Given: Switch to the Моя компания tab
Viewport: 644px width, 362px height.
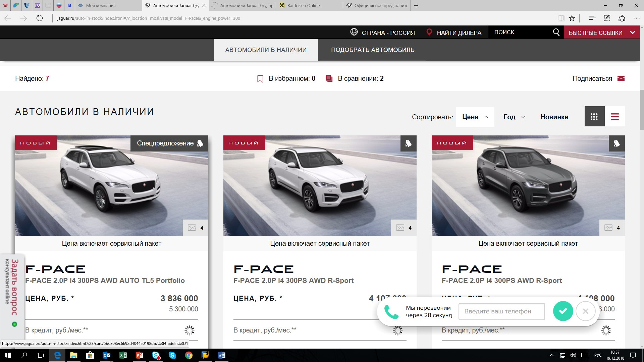Looking at the screenshot, I should coord(108,5).
